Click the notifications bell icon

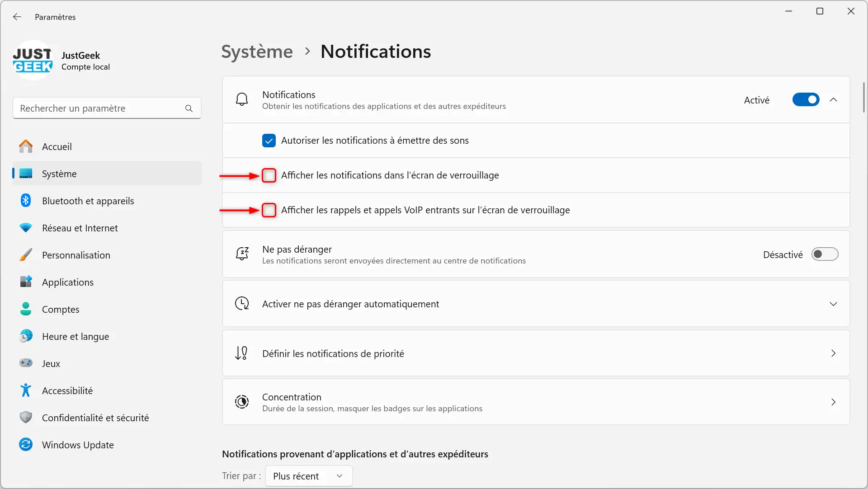[241, 100]
